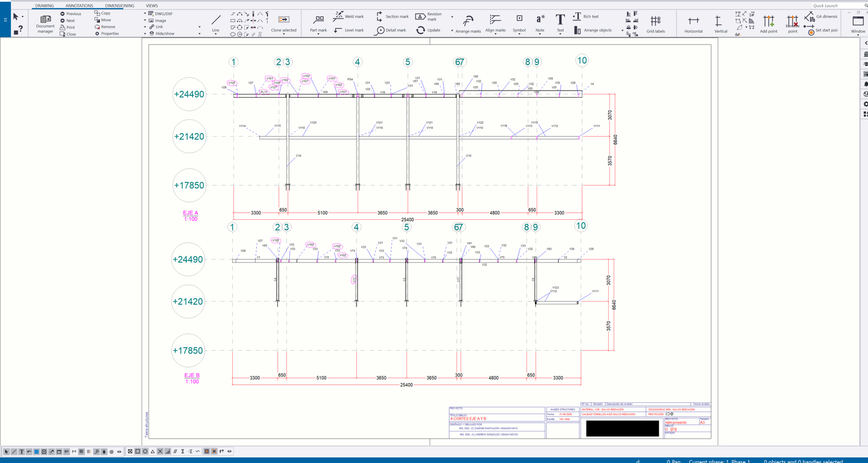Viewport: 868px width, 463px height.
Task: Open drawing Properties
Action: click(x=107, y=34)
